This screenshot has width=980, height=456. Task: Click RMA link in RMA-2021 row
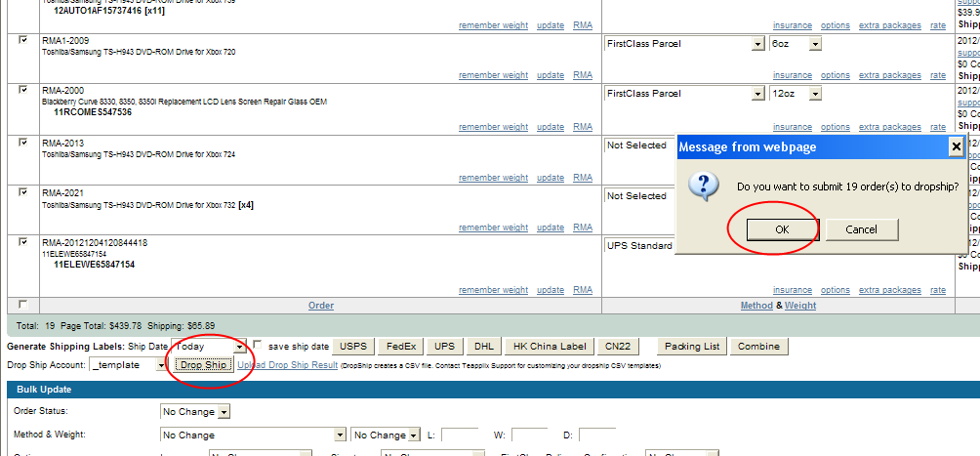pos(583,228)
